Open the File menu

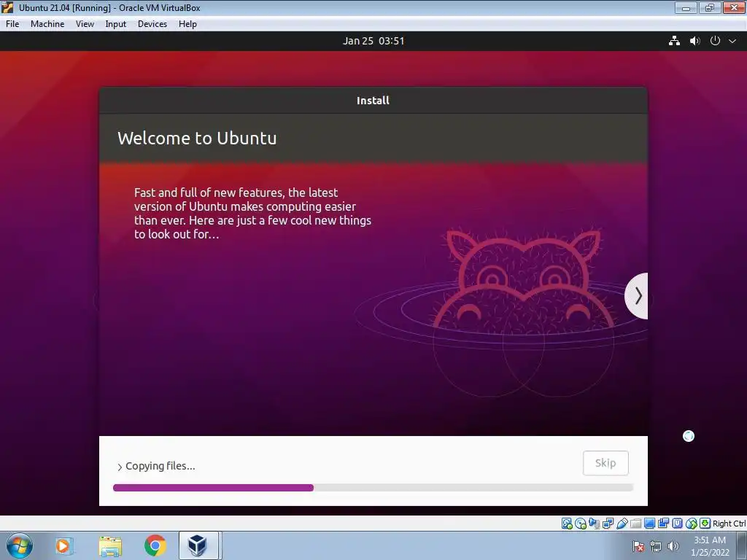(12, 24)
